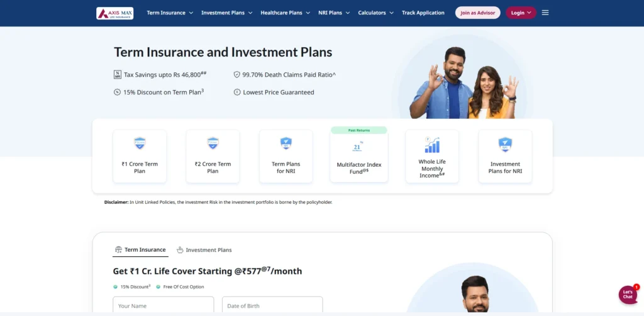The height and width of the screenshot is (316, 644).
Task: Click the Investment Plans for NRI shield icon
Action: [505, 144]
